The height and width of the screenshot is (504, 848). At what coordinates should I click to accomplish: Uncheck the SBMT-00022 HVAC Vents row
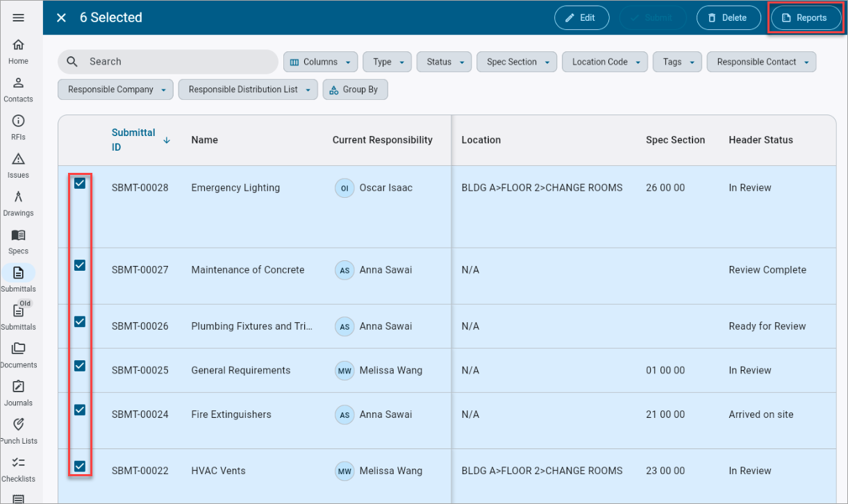pyautogui.click(x=80, y=467)
